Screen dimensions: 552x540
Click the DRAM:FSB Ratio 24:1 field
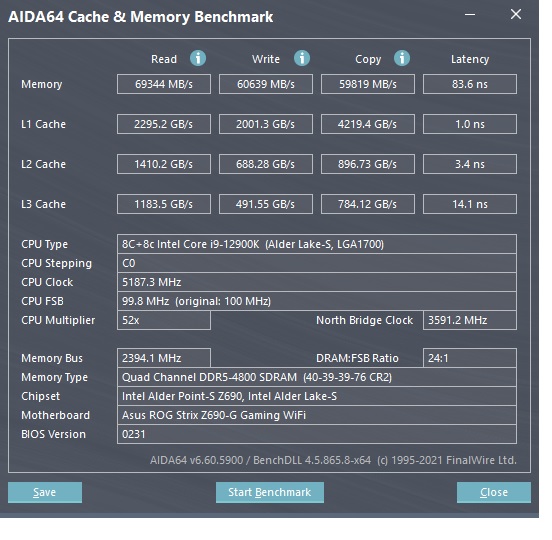pyautogui.click(x=470, y=358)
